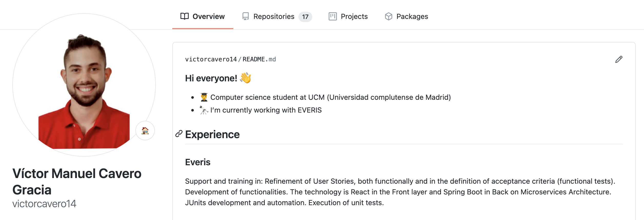Image resolution: width=644 pixels, height=220 pixels.
Task: Click the waving hand emoji
Action: pyautogui.click(x=246, y=78)
